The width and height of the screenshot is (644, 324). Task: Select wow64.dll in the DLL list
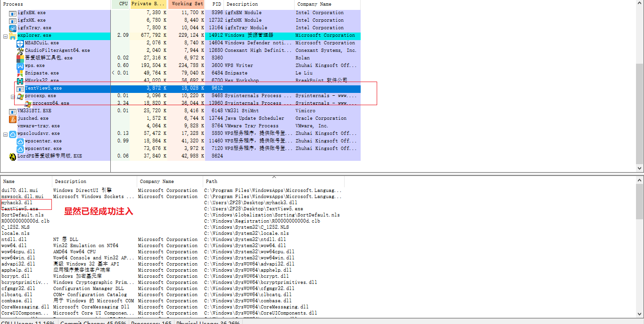tap(14, 246)
